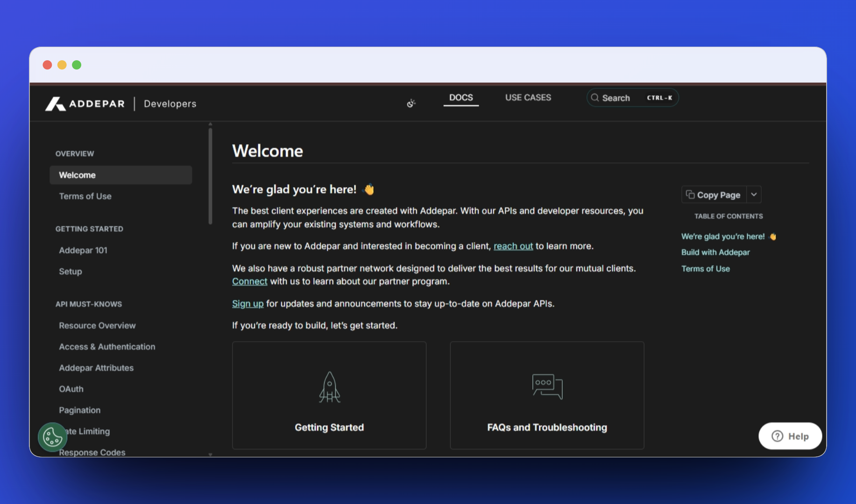Open Addepar Attributes page
Viewport: 856px width, 504px height.
click(x=96, y=368)
